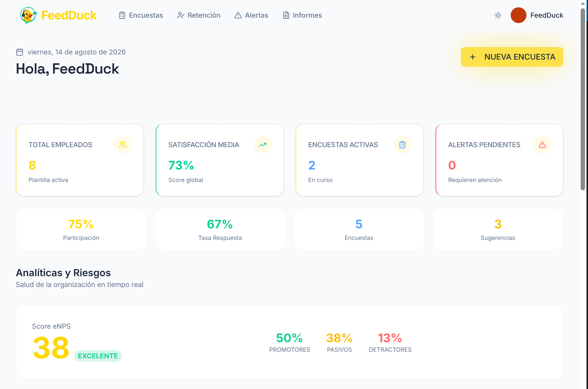Select the 3 Sugerencias tile
The width and height of the screenshot is (588, 389).
(498, 229)
